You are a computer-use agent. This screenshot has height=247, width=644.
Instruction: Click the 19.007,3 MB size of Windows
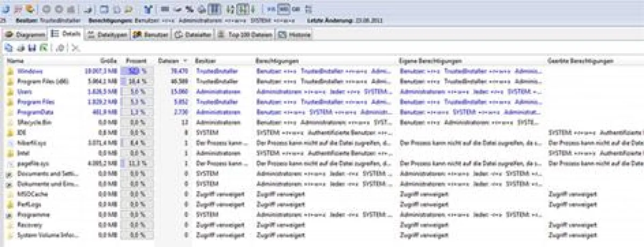(x=101, y=71)
